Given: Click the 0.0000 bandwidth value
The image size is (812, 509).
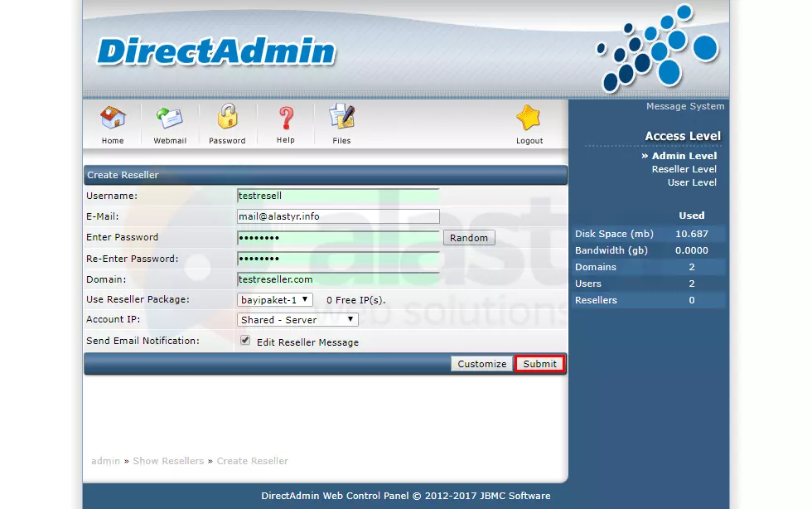Looking at the screenshot, I should [691, 250].
